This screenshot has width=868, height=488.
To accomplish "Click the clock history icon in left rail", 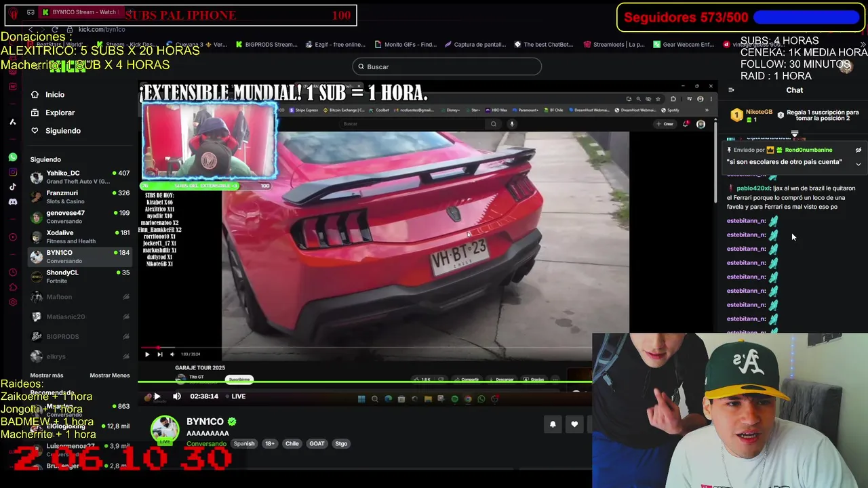I will click(13, 273).
